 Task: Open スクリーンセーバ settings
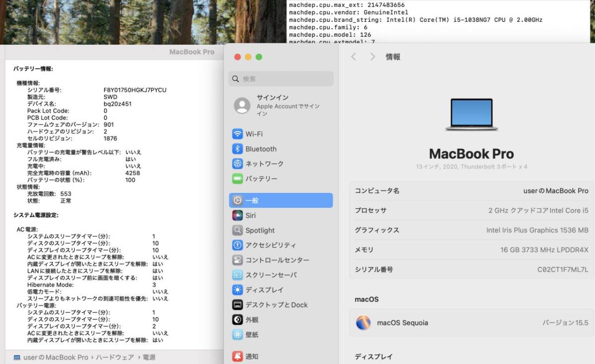click(x=270, y=275)
